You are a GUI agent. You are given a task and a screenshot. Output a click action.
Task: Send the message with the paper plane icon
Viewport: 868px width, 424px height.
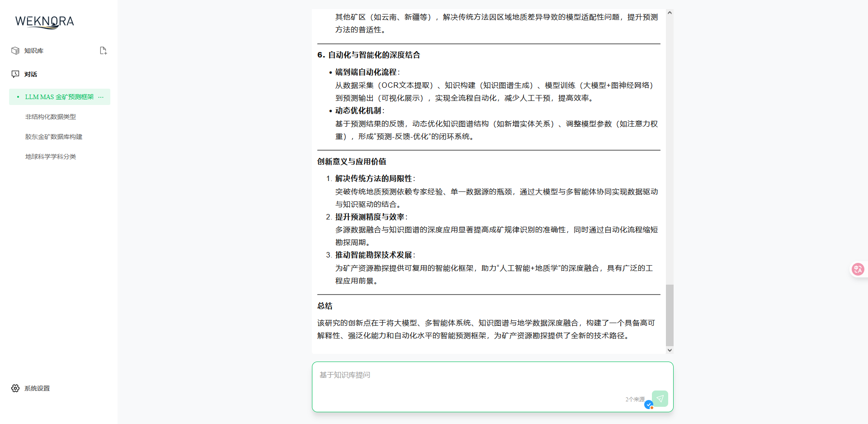(660, 399)
